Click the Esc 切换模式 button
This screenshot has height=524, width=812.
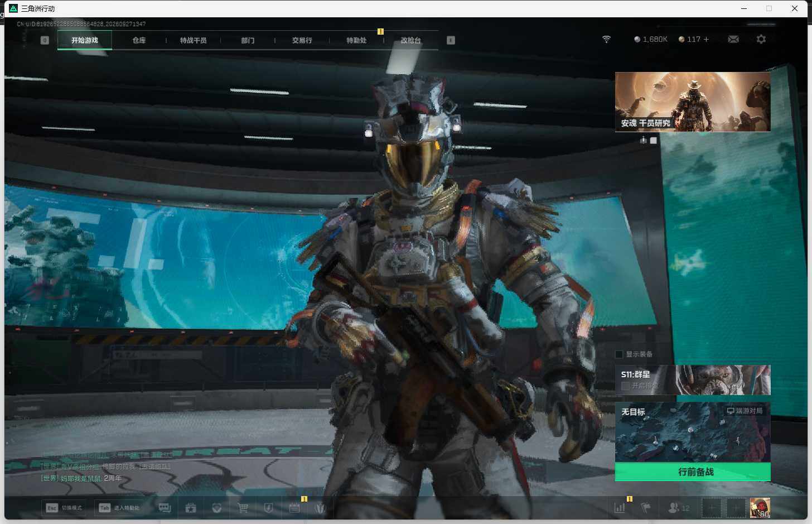[x=64, y=508]
